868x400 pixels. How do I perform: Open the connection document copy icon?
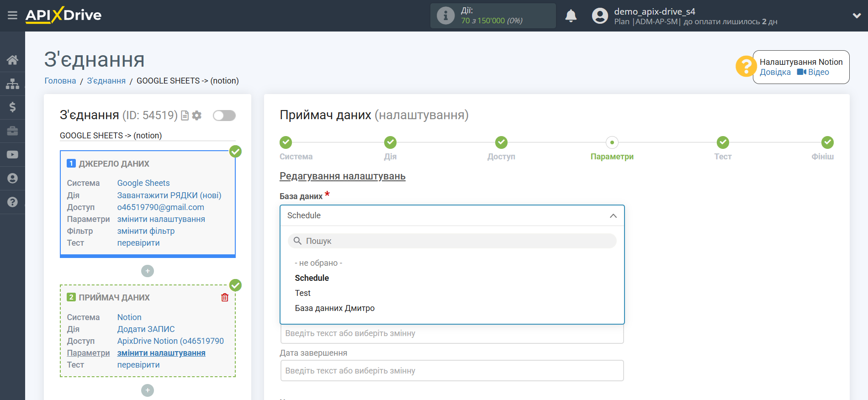[x=185, y=116]
